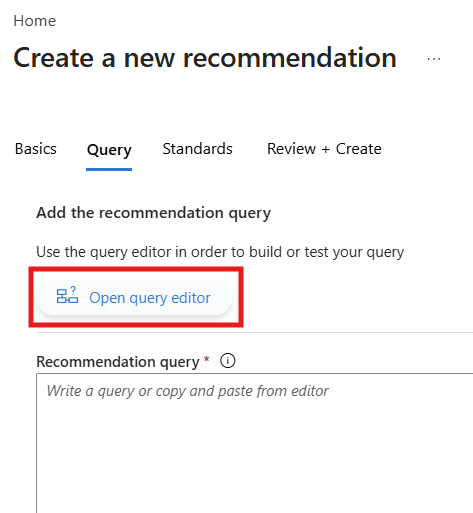Click the red required asterisk

(207, 360)
